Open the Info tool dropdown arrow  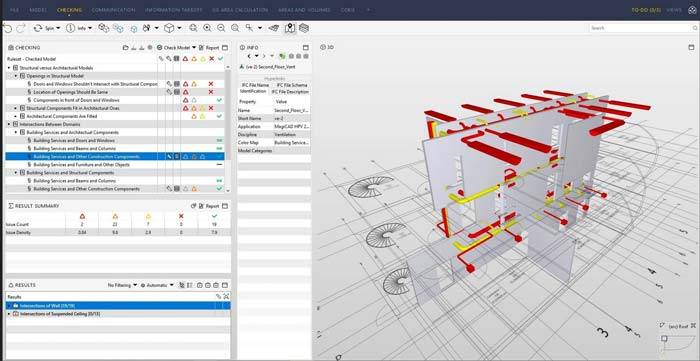pyautogui.click(x=90, y=28)
